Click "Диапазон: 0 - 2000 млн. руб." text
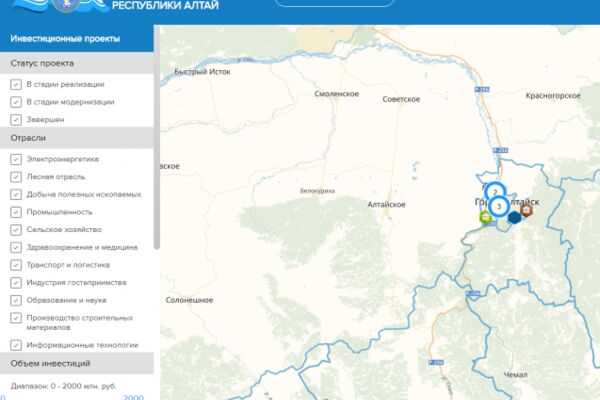 click(63, 386)
